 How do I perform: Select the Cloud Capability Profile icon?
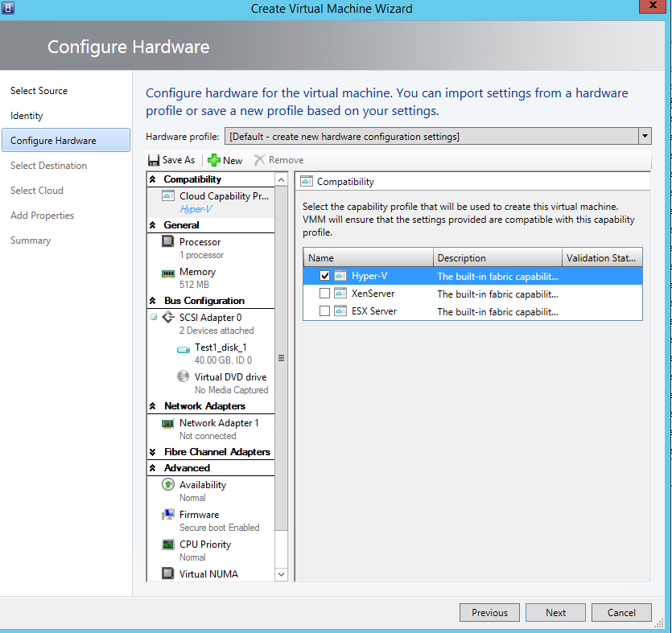click(x=168, y=196)
